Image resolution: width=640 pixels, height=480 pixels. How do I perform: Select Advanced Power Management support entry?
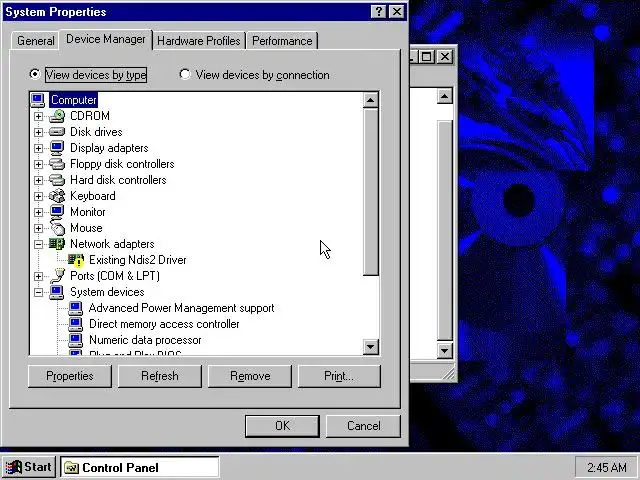click(181, 308)
